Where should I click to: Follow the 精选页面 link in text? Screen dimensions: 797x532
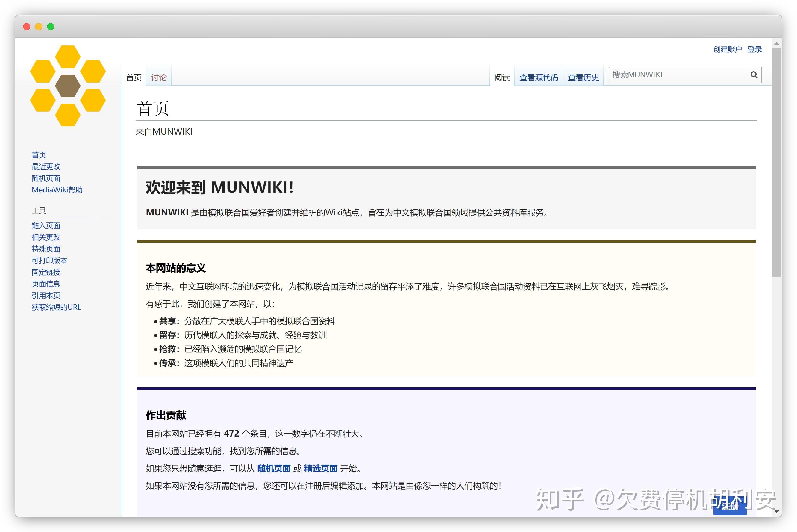coord(321,469)
